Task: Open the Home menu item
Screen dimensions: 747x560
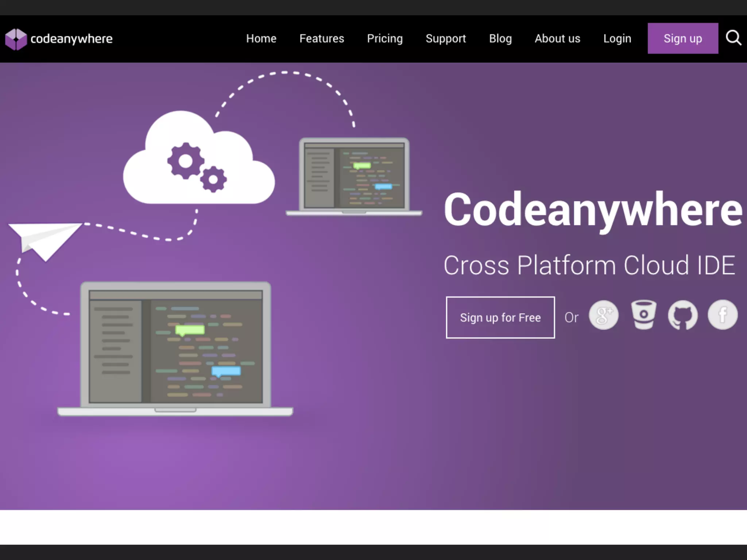Action: [x=261, y=39]
